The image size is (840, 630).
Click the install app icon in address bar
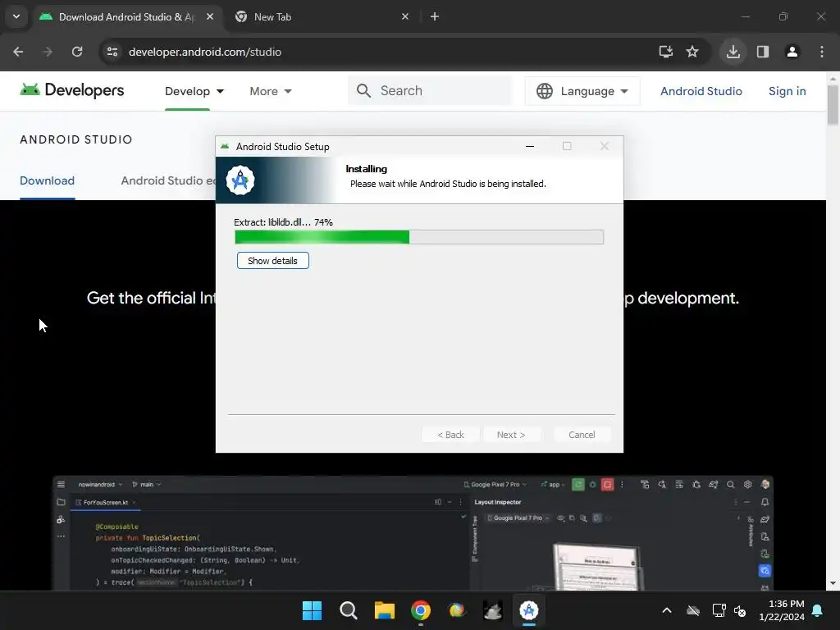click(x=666, y=52)
